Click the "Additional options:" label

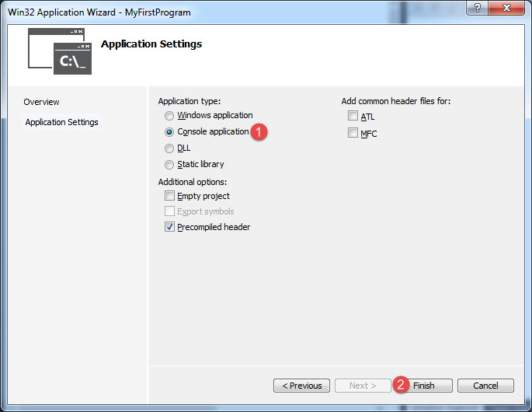pos(193,182)
